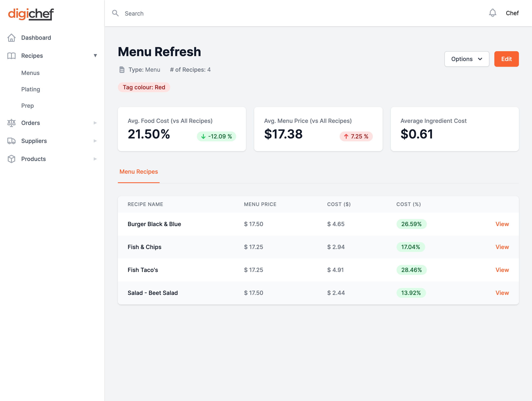The width and height of the screenshot is (532, 401).
Task: Open notifications bell icon
Action: pyautogui.click(x=492, y=13)
